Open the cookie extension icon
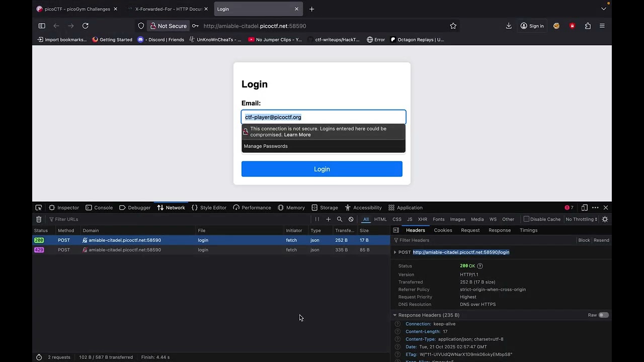This screenshot has height=362, width=644. point(556,26)
